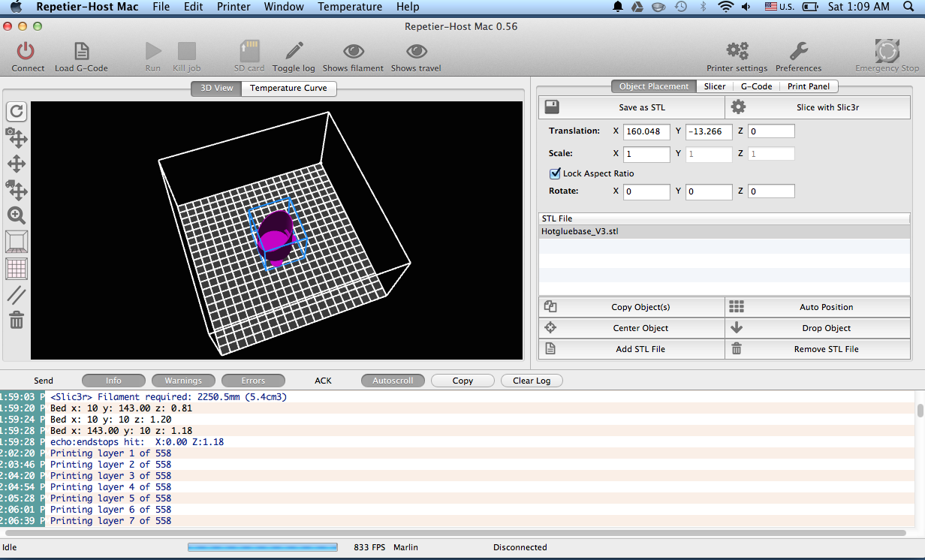Toggle the Errors log filter

click(x=253, y=381)
